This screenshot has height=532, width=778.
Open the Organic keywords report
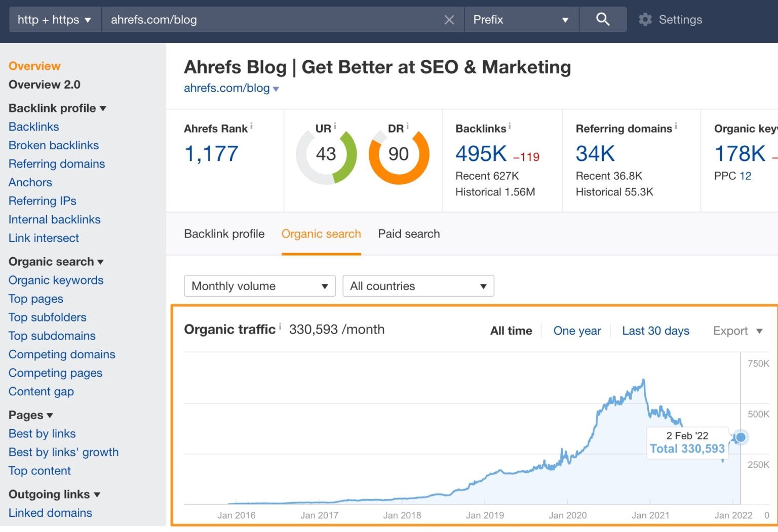[56, 280]
